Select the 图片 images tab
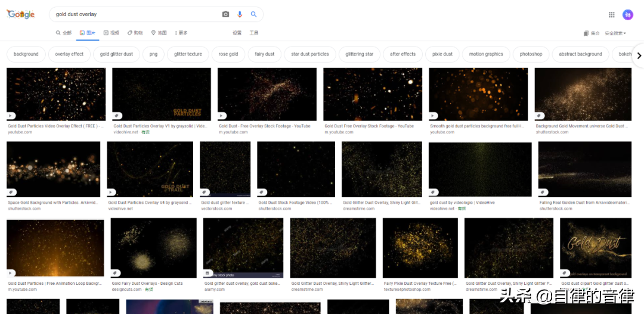This screenshot has height=314, width=644. [x=88, y=33]
